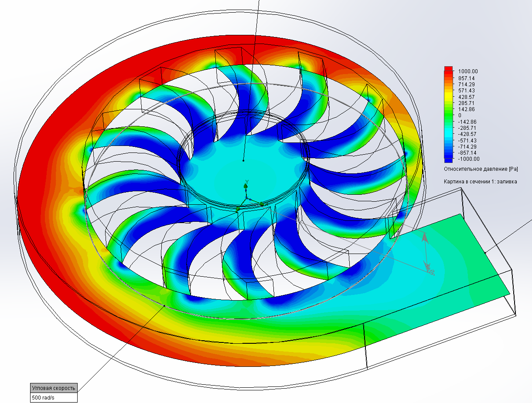Click the legend value 571.43
Viewport: 532px width, 403px height.
pyautogui.click(x=466, y=90)
